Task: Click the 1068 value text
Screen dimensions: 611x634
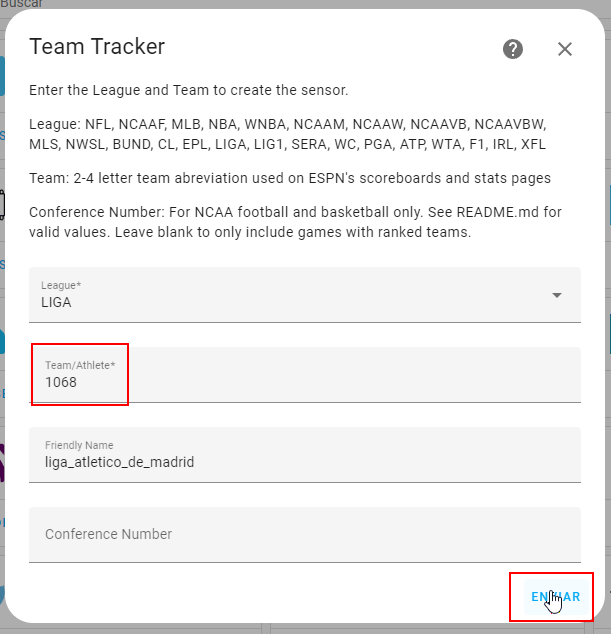Action: pos(61,382)
